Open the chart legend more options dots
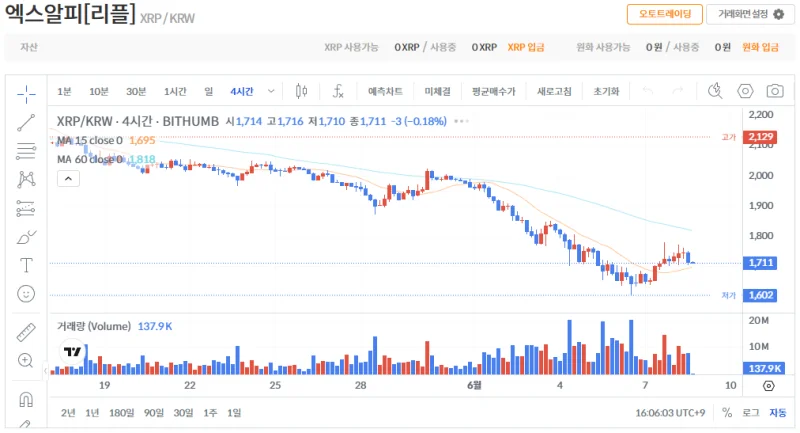This screenshot has height=433, width=800. click(461, 121)
